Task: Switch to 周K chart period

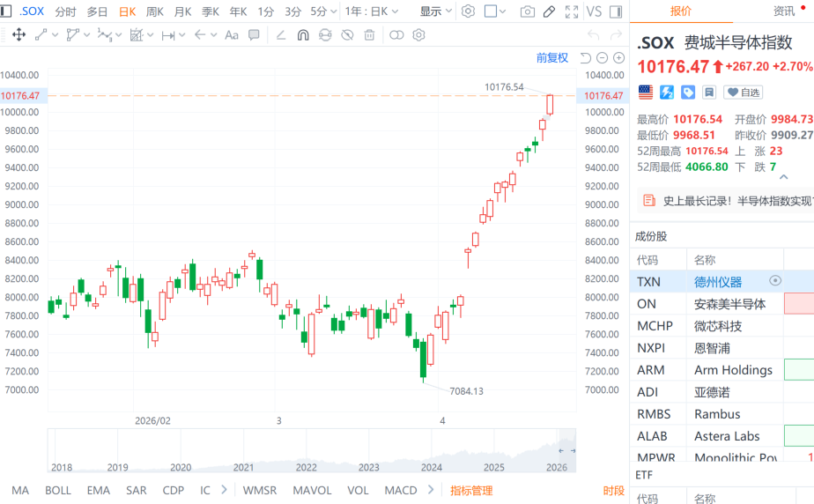Action: coord(155,11)
